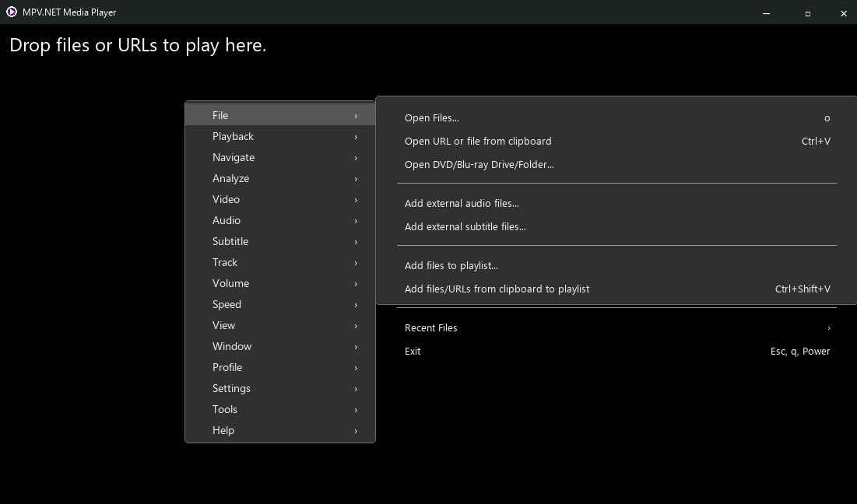Choose Open DVD/Blu-ray Drive/Folder...
The height and width of the screenshot is (504, 857).
click(x=616, y=165)
